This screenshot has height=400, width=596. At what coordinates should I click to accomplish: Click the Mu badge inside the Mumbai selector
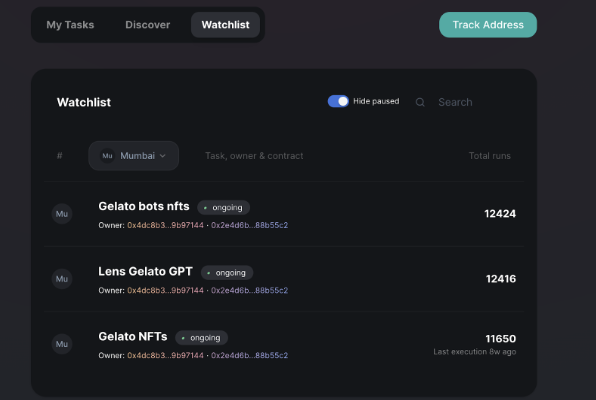(x=108, y=156)
